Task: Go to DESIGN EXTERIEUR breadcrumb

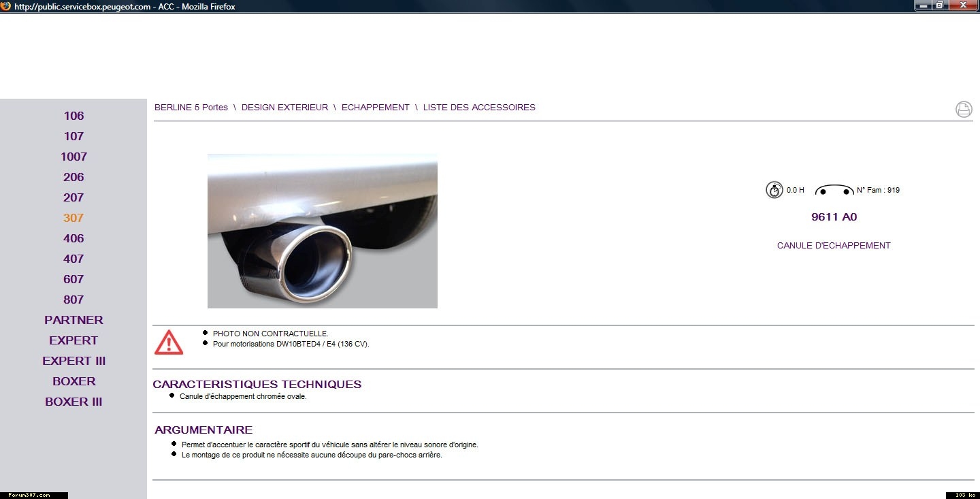Action: tap(284, 108)
